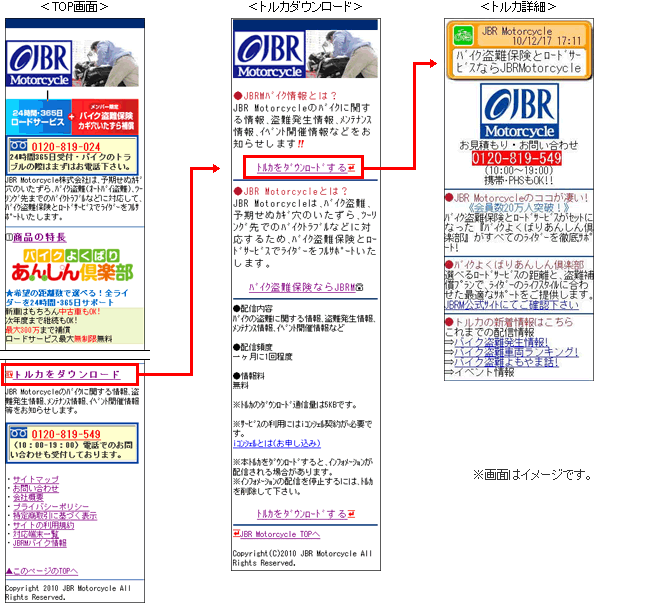
Task: Click the JBR Motorcycle logo on TOP screen
Action: tap(39, 64)
